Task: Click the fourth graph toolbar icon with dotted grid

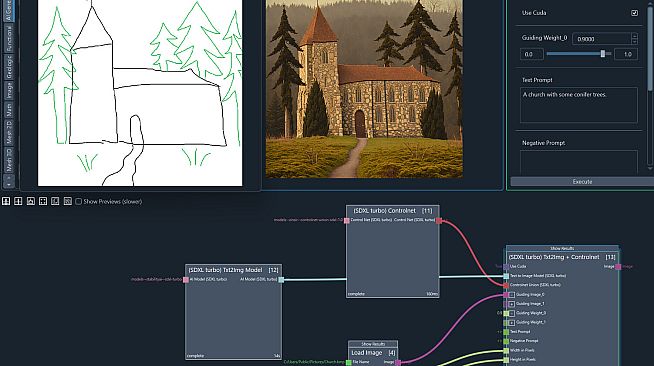Action: [43, 201]
